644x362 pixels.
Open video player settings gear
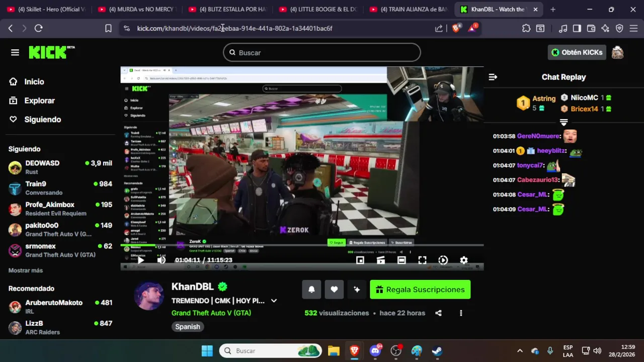[464, 260]
